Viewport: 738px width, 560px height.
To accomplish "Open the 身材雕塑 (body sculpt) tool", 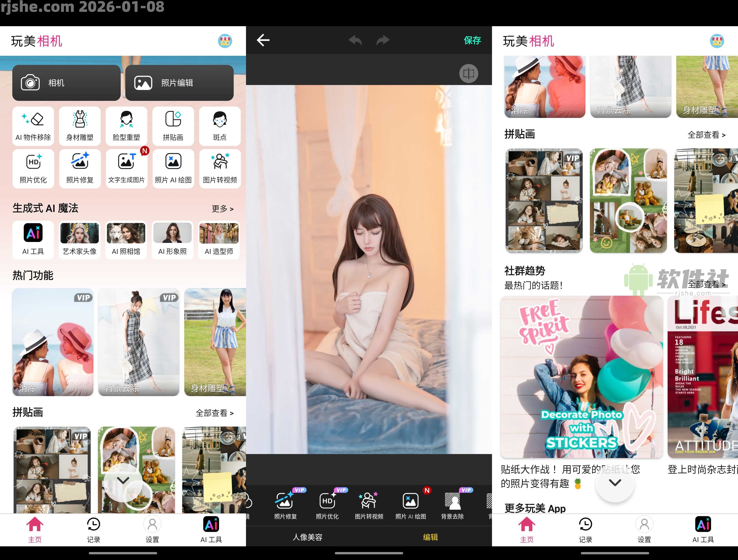I will 80,126.
